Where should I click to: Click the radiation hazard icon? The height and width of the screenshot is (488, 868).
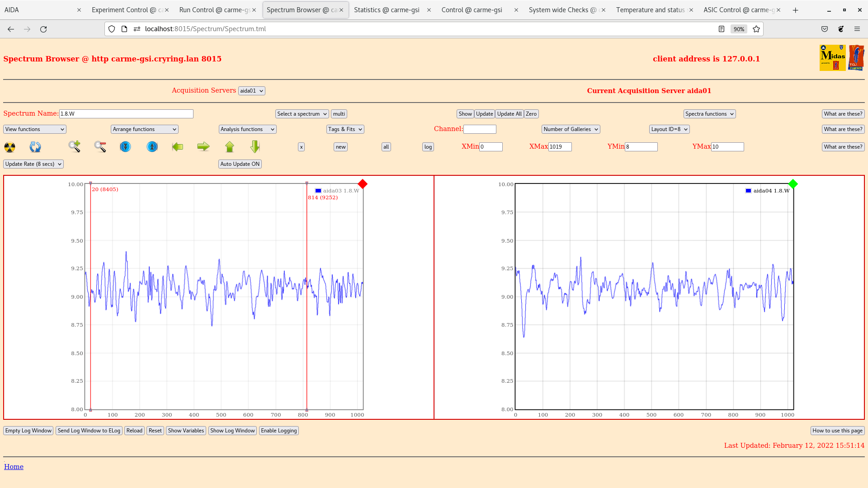pyautogui.click(x=9, y=146)
